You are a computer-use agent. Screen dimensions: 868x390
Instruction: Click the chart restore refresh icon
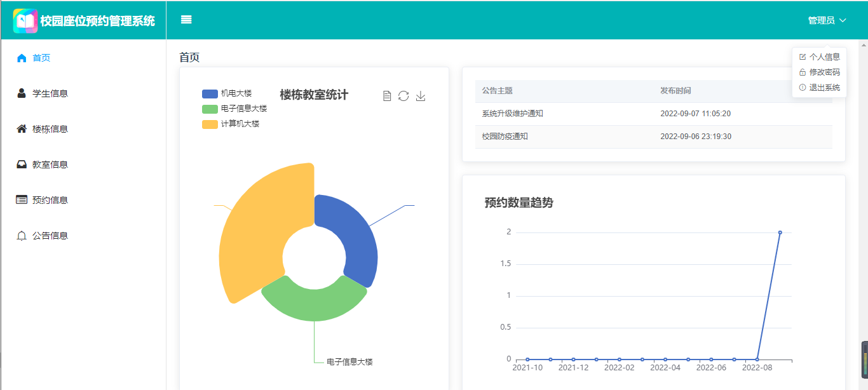pyautogui.click(x=403, y=96)
